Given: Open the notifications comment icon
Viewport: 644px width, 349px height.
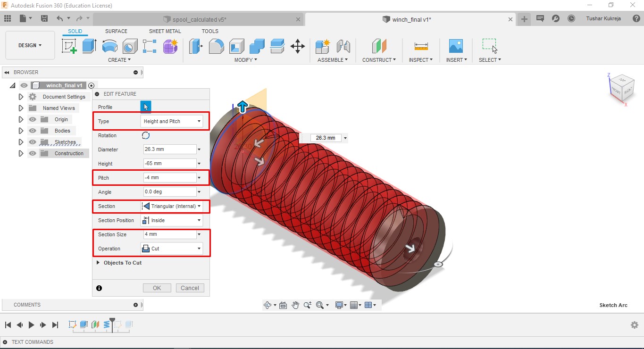Looking at the screenshot, I should pyautogui.click(x=540, y=18).
